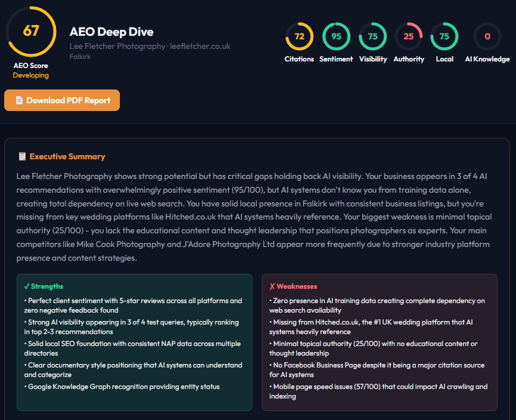Click the AI Knowledge label

(487, 59)
